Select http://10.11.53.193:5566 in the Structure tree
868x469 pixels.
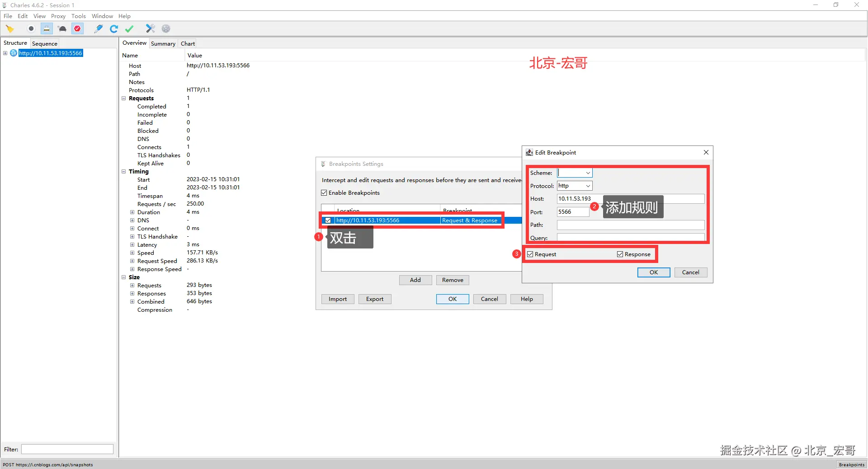click(51, 53)
